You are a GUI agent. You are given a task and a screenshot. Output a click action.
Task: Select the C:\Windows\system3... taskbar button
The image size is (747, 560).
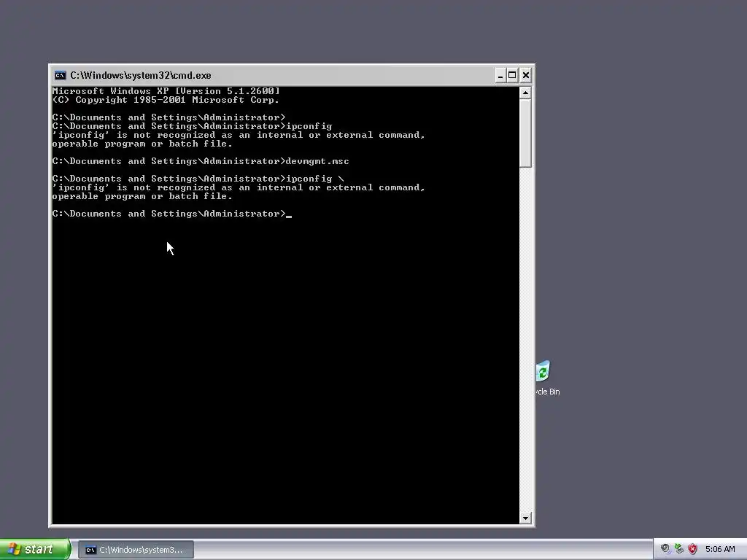pos(136,550)
